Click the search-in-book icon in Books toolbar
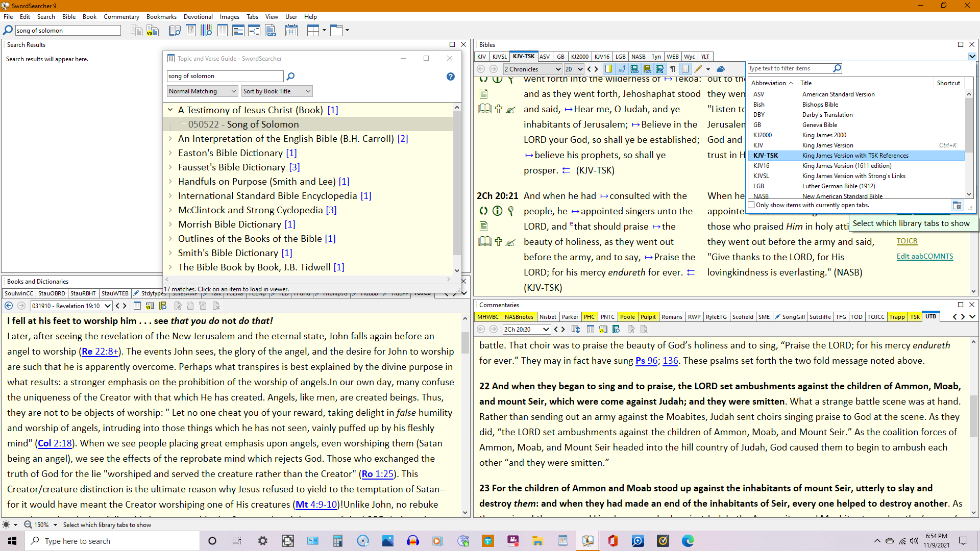This screenshot has width=980, height=551. click(163, 306)
